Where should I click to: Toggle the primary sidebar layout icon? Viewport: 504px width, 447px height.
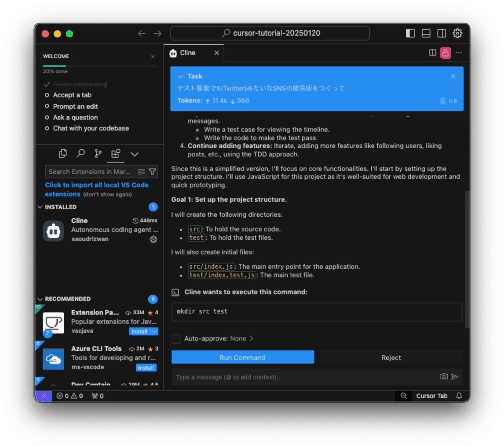410,33
